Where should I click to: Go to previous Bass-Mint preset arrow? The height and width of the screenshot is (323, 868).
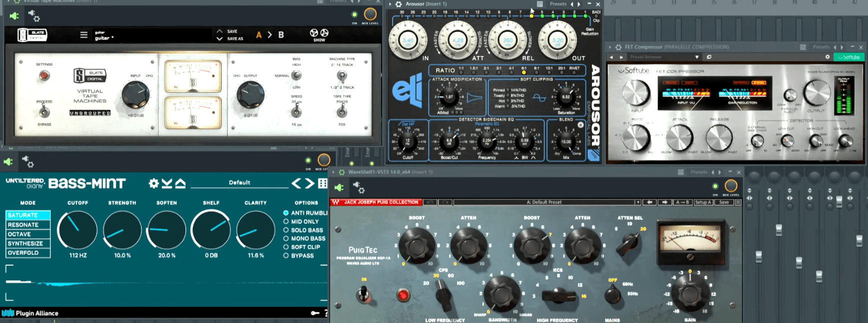[296, 183]
